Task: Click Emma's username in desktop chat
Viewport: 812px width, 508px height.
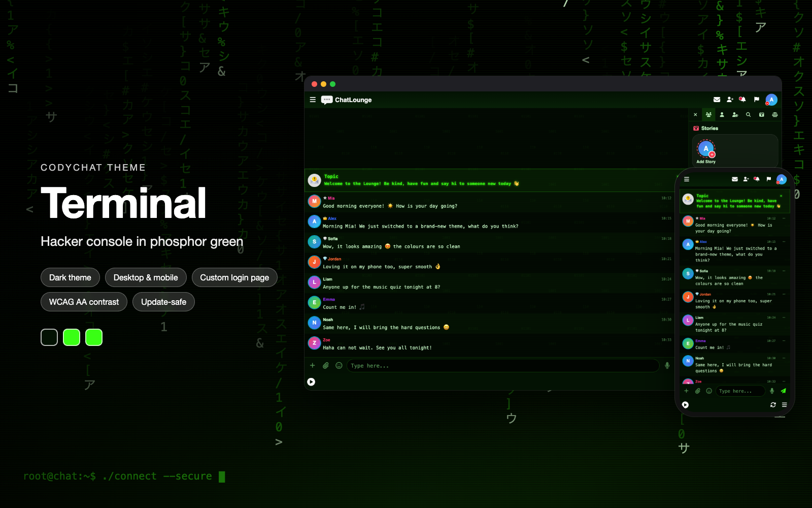Action: (x=329, y=300)
